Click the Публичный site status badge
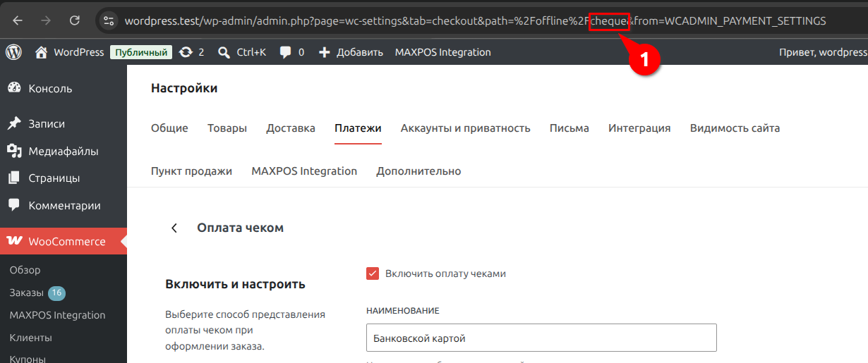Screen dimensions: 868x363 141,52
